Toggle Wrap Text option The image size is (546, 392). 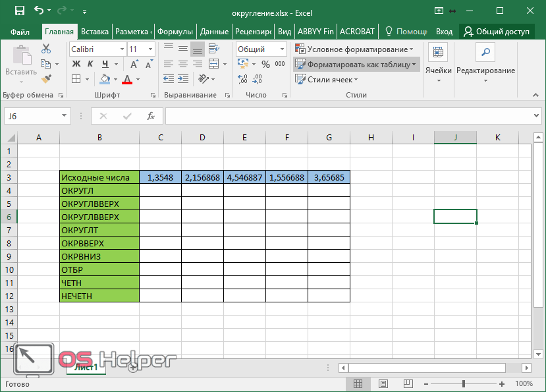(x=214, y=49)
